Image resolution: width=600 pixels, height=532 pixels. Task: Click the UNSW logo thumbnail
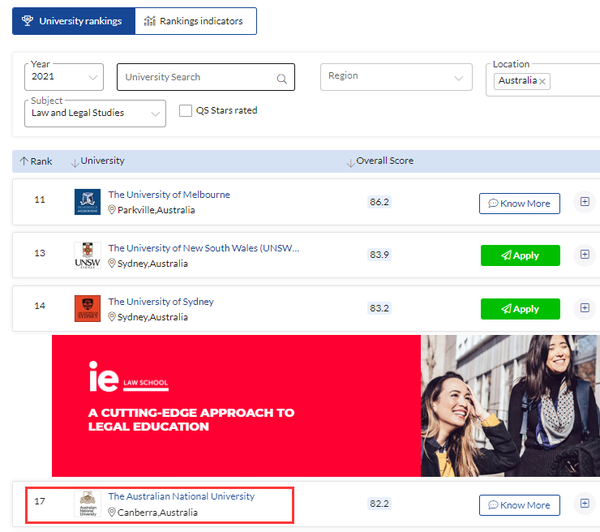pyautogui.click(x=88, y=255)
